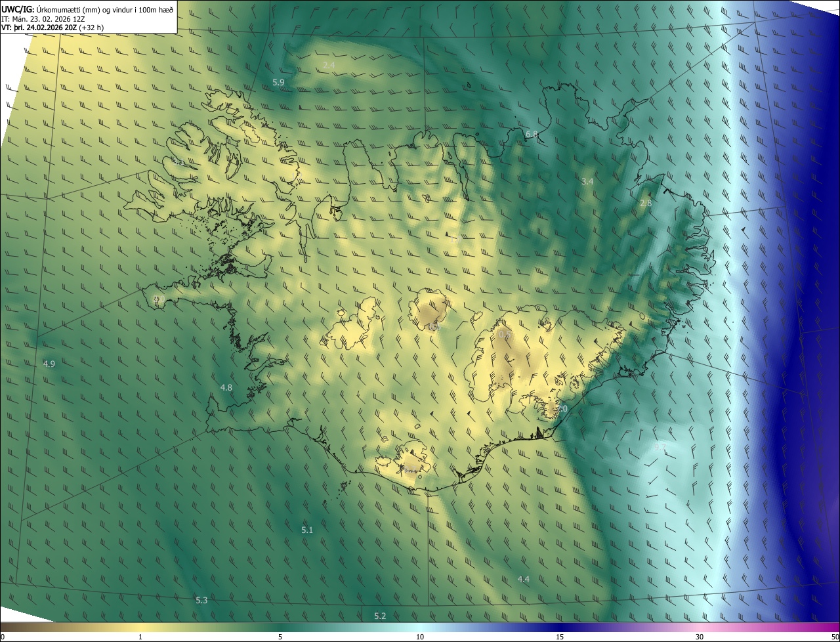Image resolution: width=840 pixels, height=642 pixels.
Task: Click the 9.7 value label southeast of the coast
Action: click(x=660, y=446)
